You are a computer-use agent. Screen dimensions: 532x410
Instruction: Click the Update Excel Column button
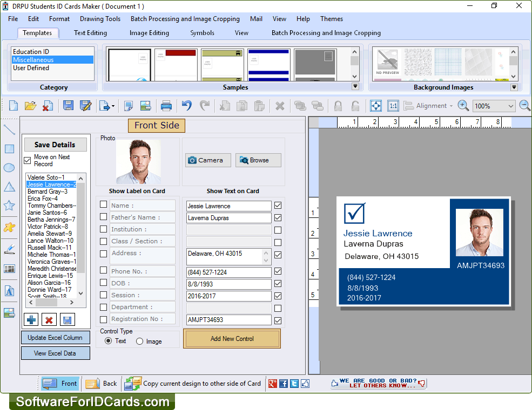click(55, 338)
